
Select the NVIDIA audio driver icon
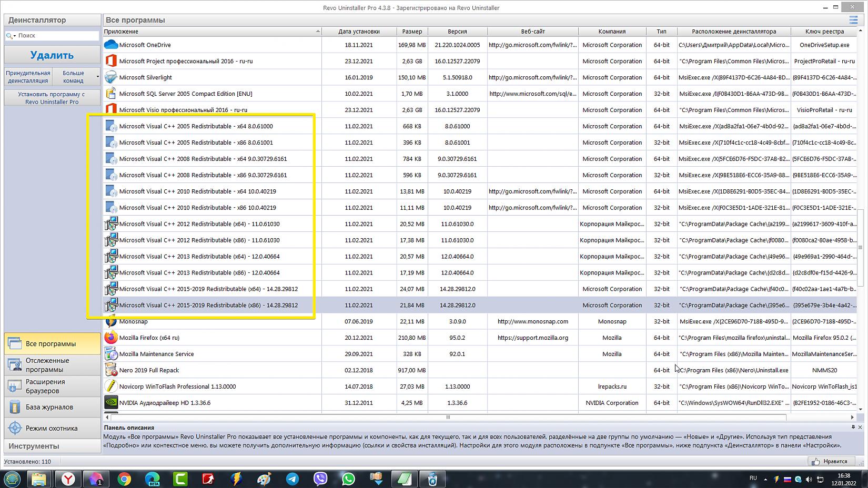pos(110,403)
